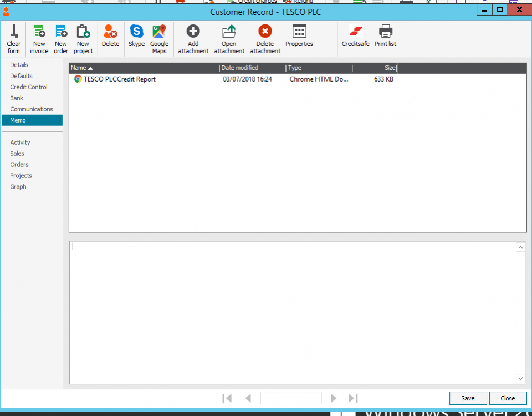Screen dimensions: 532x416
Task: Open attachment Properties
Action: coord(299,35)
